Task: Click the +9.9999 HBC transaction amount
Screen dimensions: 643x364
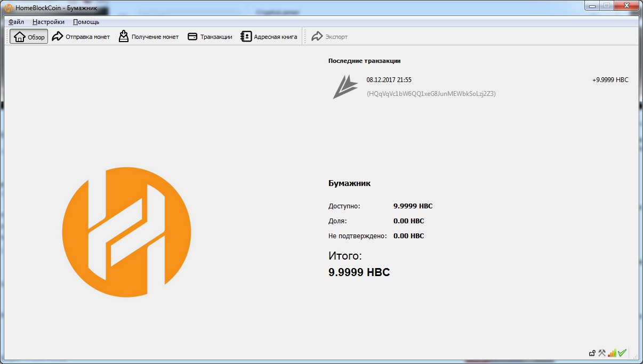Action: click(x=610, y=80)
